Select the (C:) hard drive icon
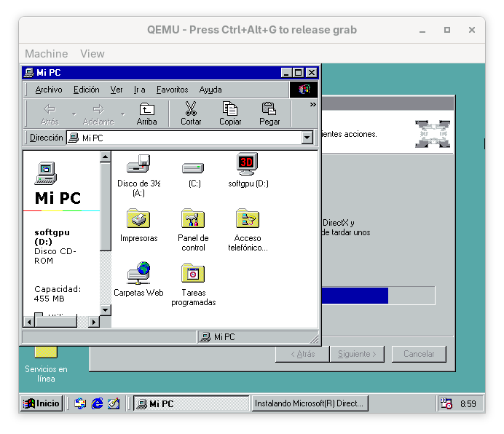Image resolution: width=504 pixels, height=434 pixels. pos(194,167)
